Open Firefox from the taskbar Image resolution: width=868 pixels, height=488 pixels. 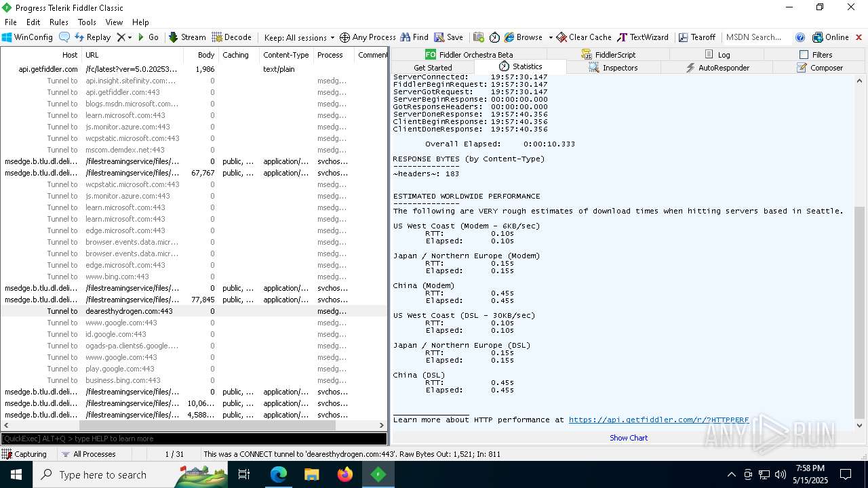(x=344, y=474)
